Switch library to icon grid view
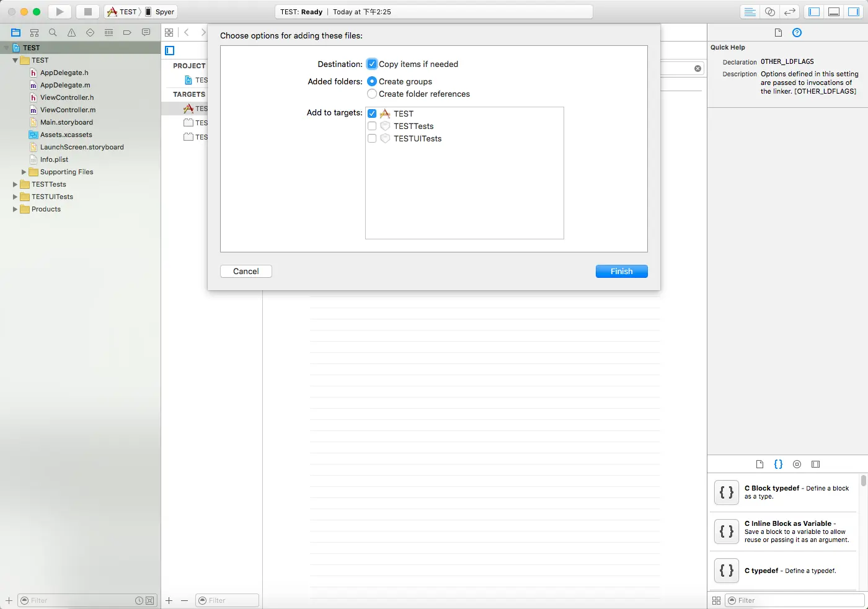This screenshot has width=868, height=609. click(716, 600)
